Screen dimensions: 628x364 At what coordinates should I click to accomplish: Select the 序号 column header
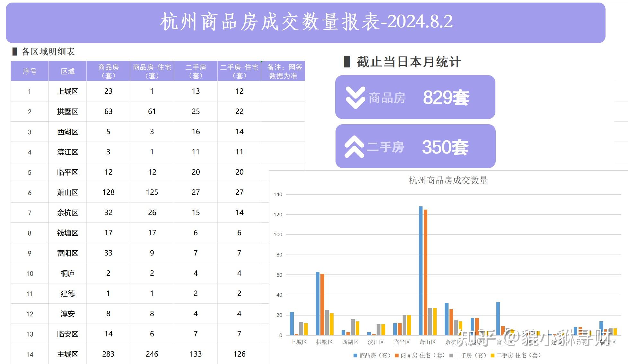click(x=30, y=71)
